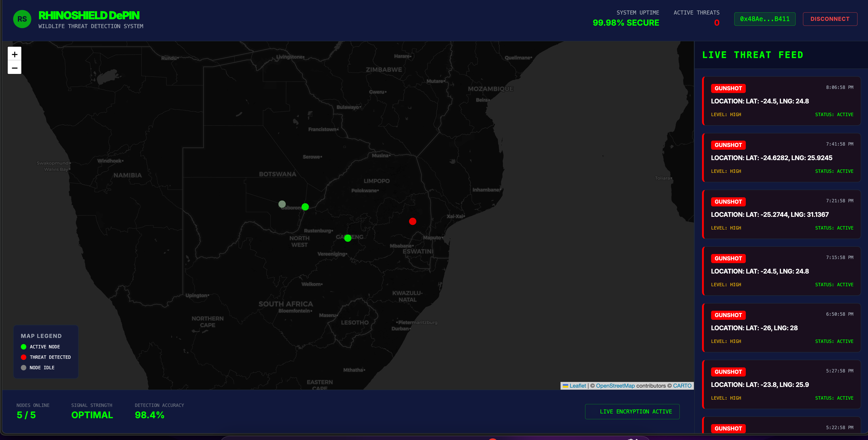
Task: Click green Active Node legend dot
Action: pyautogui.click(x=24, y=347)
